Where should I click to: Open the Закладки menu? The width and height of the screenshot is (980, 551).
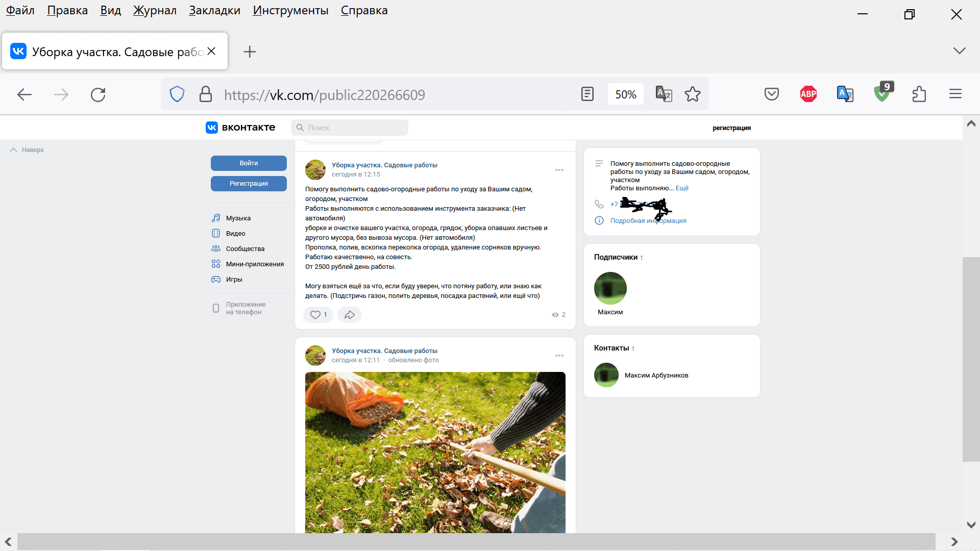(x=214, y=11)
